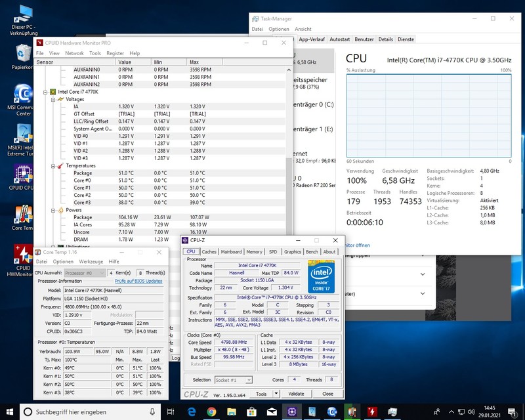Switch to the App-Verlauf tab in Task-Manager

point(311,39)
